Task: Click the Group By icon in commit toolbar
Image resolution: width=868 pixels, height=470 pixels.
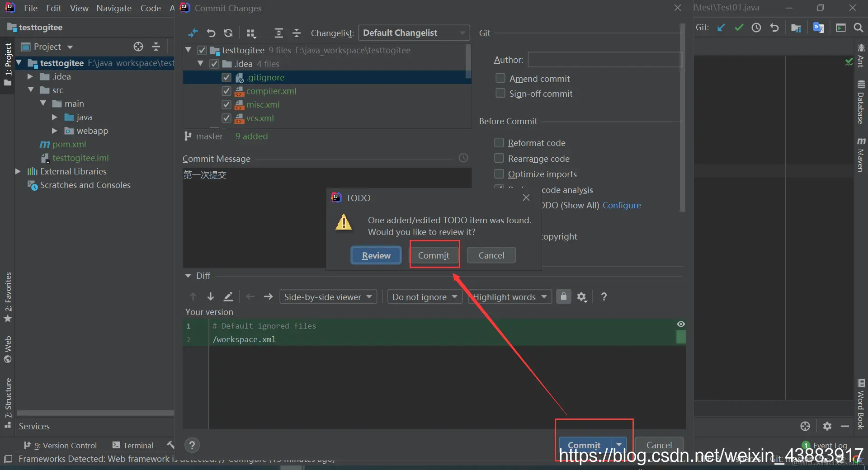Action: point(251,33)
